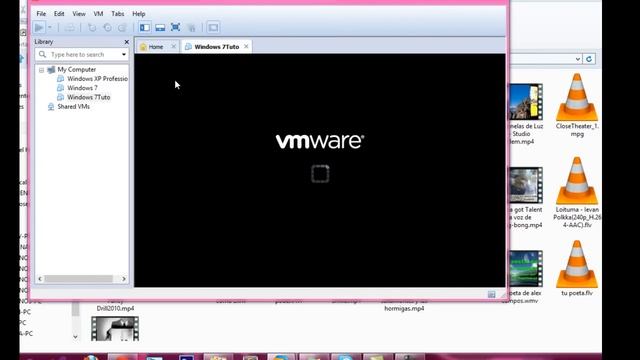Click the console view toolbar icon

(x=213, y=27)
